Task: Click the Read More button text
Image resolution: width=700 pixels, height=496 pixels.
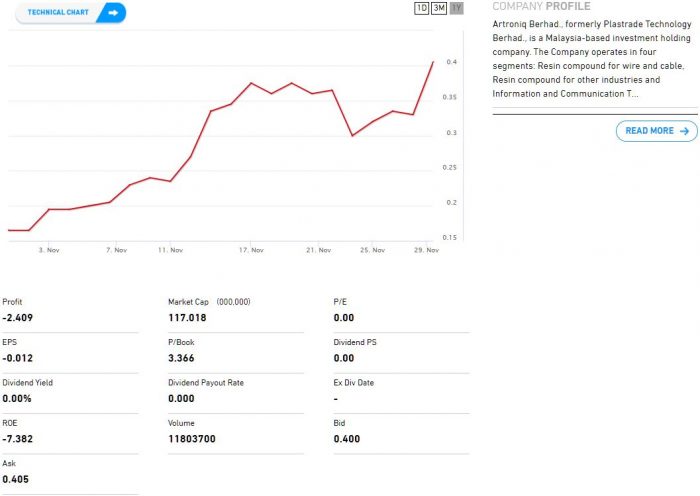Action: tap(649, 131)
